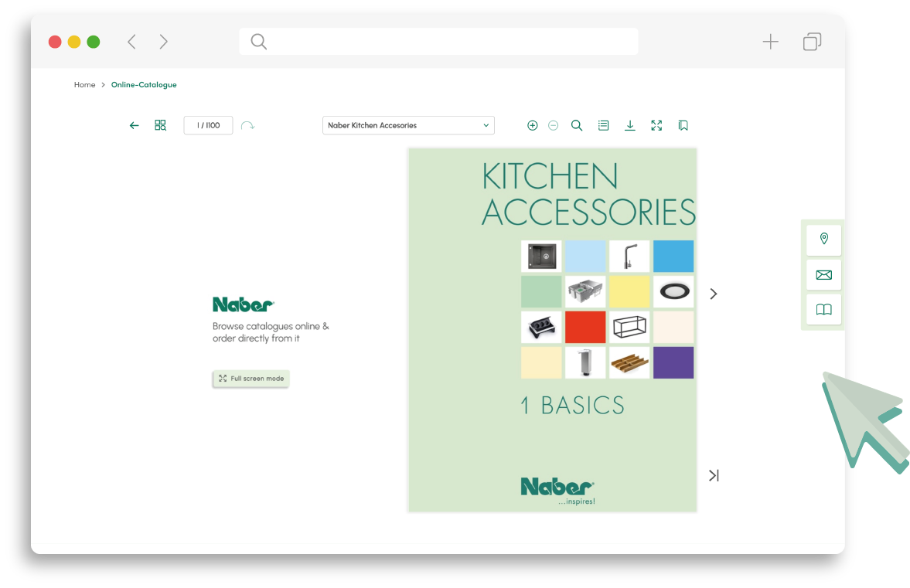Download the catalogue via download icon
This screenshot has height=588, width=910.
coord(630,125)
